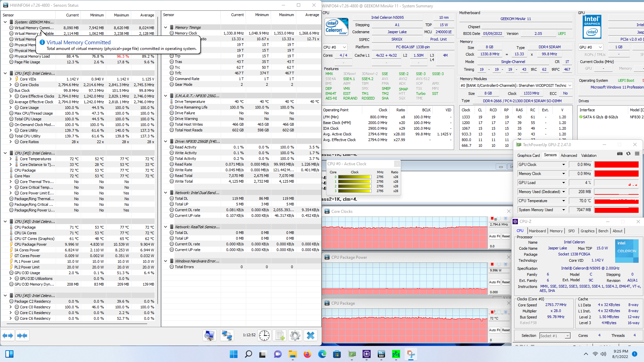Open Widgets panel icon on taskbar

coord(9,354)
